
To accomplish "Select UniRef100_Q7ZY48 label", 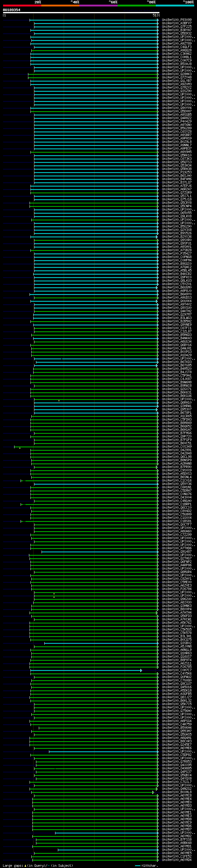I will click(177, 78).
